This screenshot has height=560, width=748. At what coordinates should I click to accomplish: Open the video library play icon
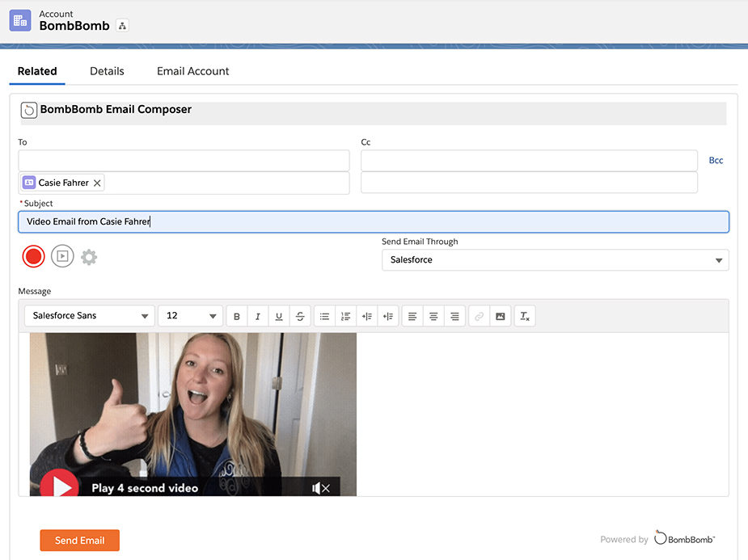point(62,256)
